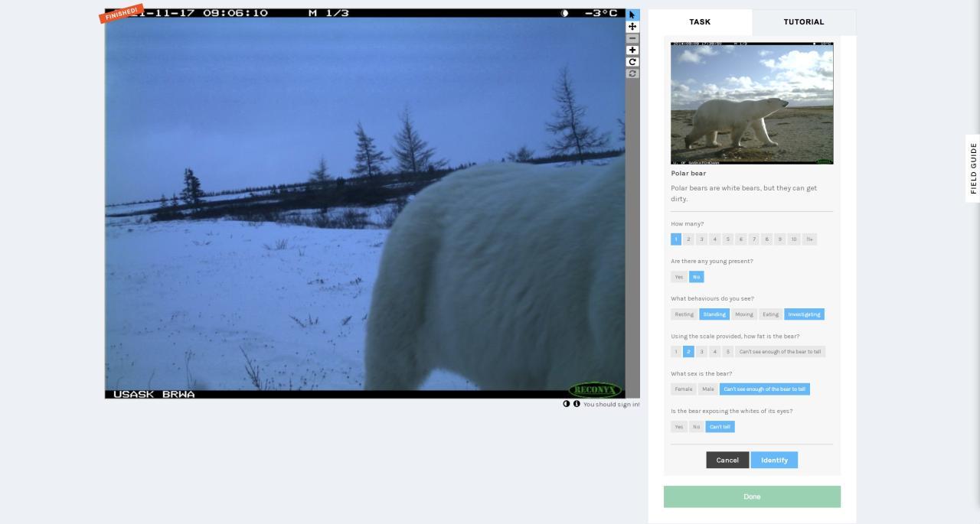Select fatness score 3
Screen dimensions: 980x524
tap(701, 352)
